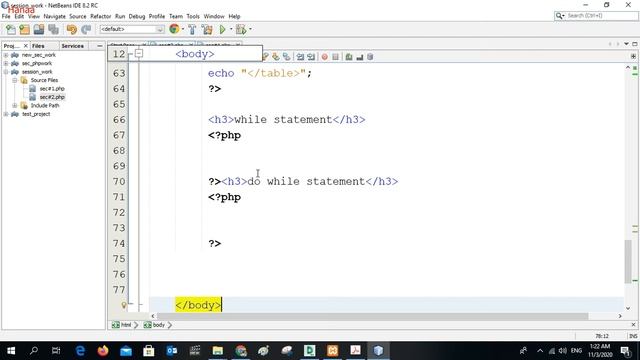Close the Projects tab with its X

26,46
